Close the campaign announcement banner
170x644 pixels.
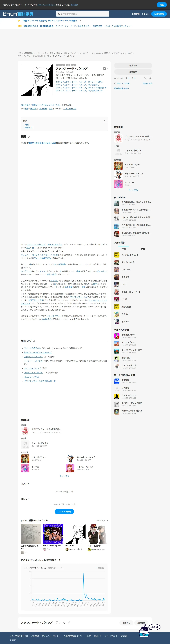click(80, 21)
